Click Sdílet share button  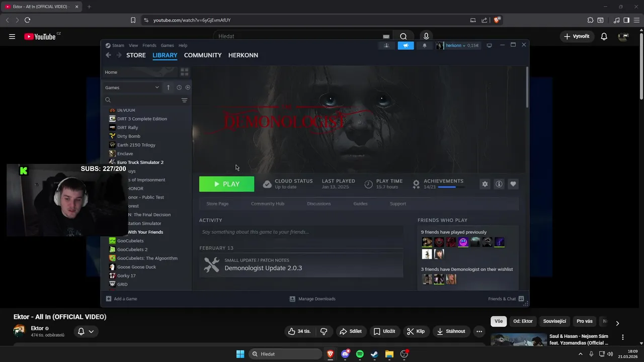pos(351,331)
